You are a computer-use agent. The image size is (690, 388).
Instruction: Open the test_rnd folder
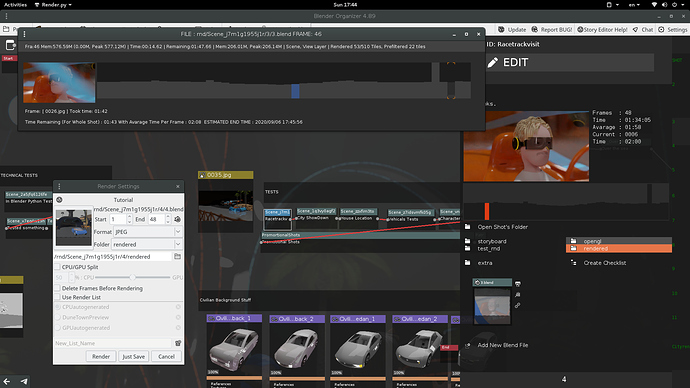[488, 249]
